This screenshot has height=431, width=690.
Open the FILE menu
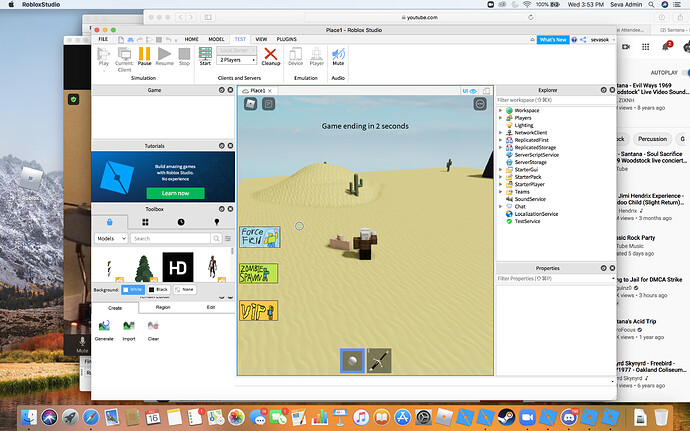[103, 39]
